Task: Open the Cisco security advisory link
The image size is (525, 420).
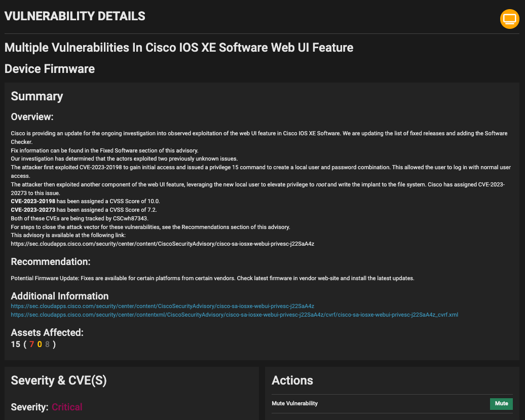Action: pyautogui.click(x=162, y=306)
